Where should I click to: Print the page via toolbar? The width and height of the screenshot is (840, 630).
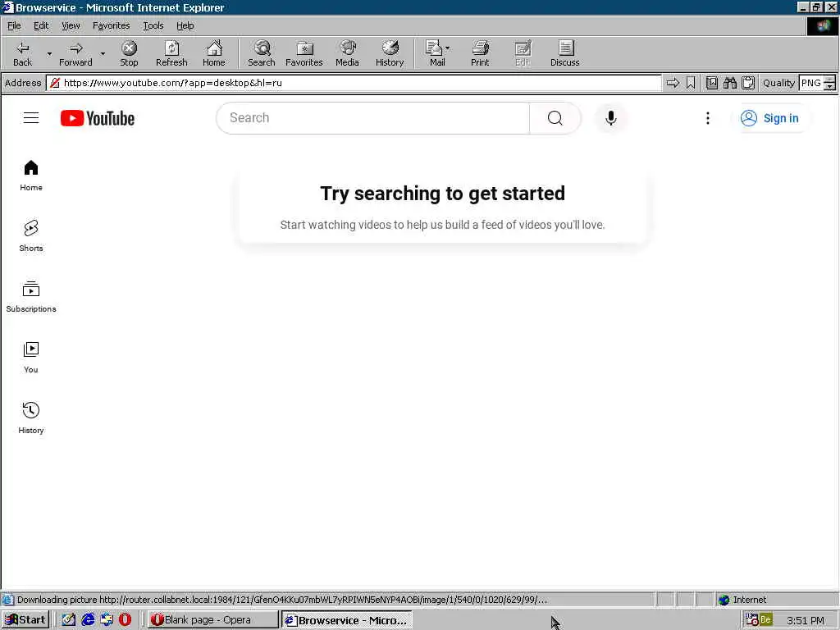tap(480, 53)
